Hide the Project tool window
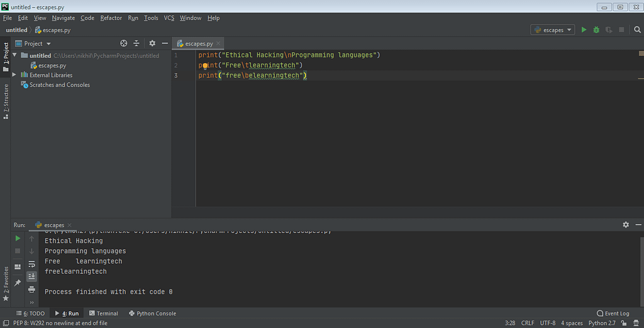The image size is (644, 328). click(x=165, y=43)
